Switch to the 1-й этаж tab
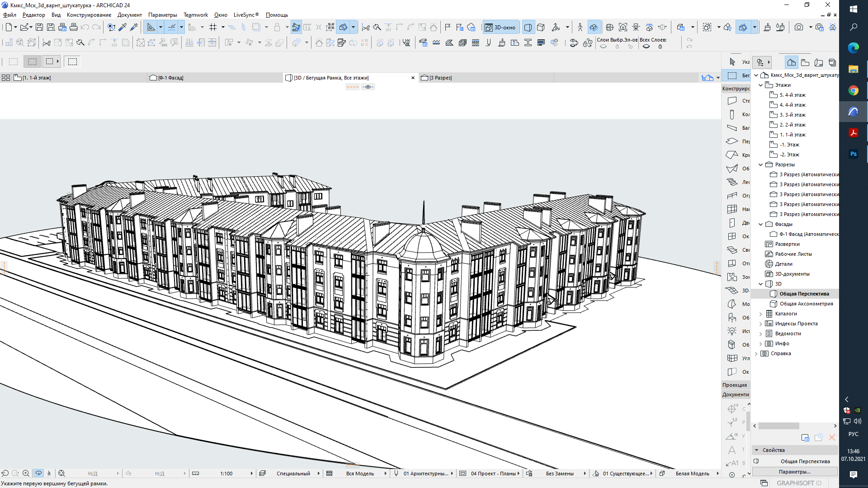The width and height of the screenshot is (868, 488). coord(79,78)
